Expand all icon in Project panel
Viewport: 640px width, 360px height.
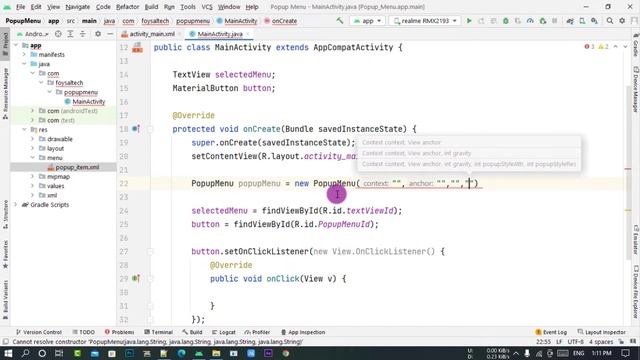[70, 34]
